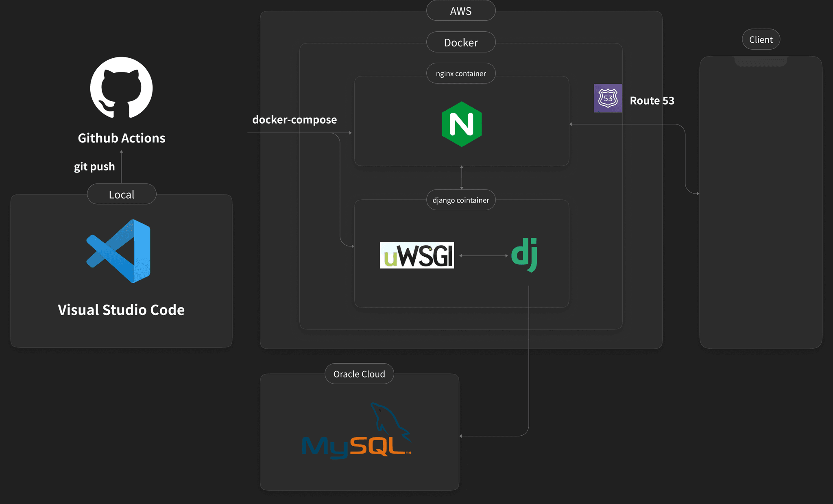Select the AWS label pill
The image size is (833, 504).
click(x=461, y=11)
